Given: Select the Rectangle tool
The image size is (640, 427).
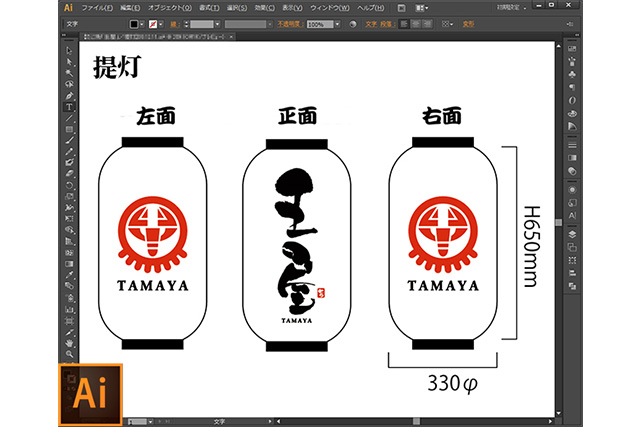Looking at the screenshot, I should (x=69, y=129).
